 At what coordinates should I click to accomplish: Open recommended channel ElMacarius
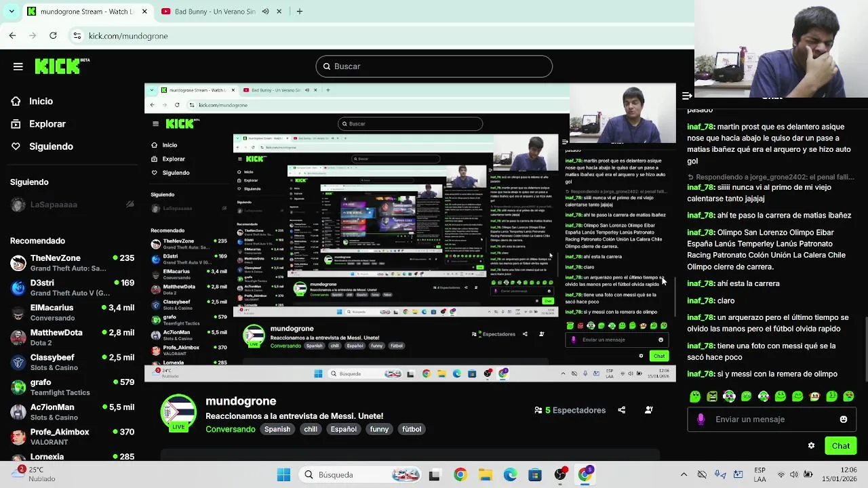click(x=71, y=312)
